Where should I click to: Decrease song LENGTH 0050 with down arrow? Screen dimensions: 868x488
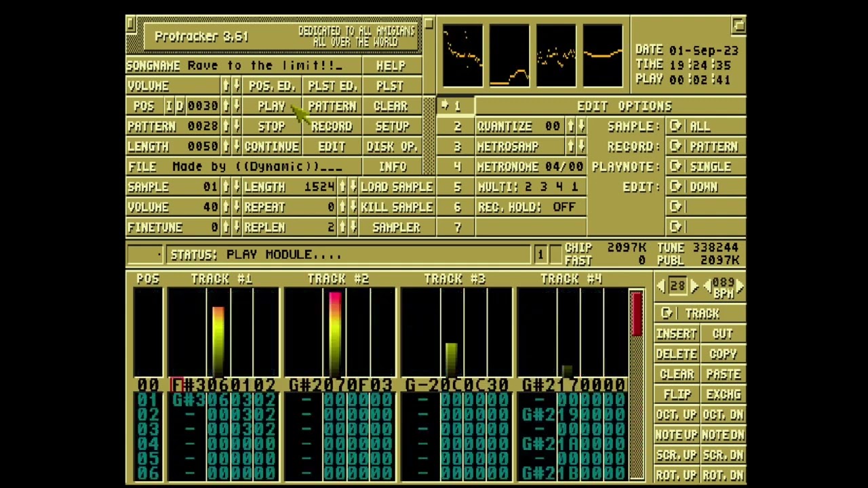(236, 146)
